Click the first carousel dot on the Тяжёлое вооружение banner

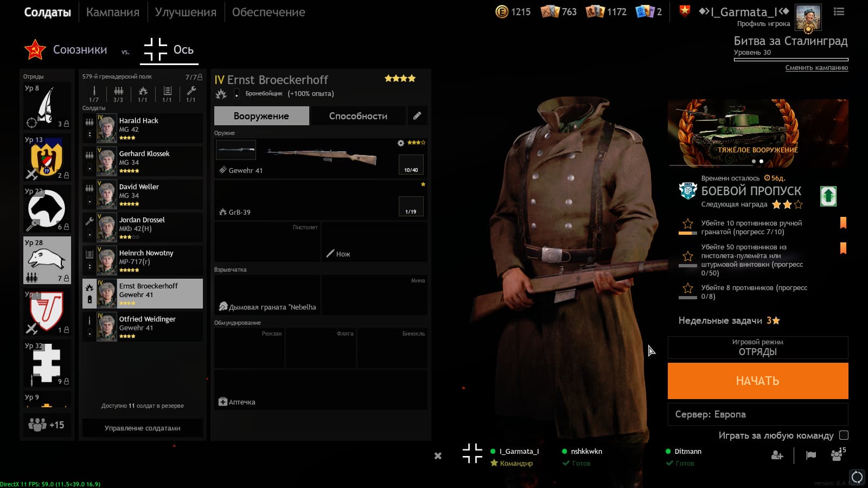754,162
